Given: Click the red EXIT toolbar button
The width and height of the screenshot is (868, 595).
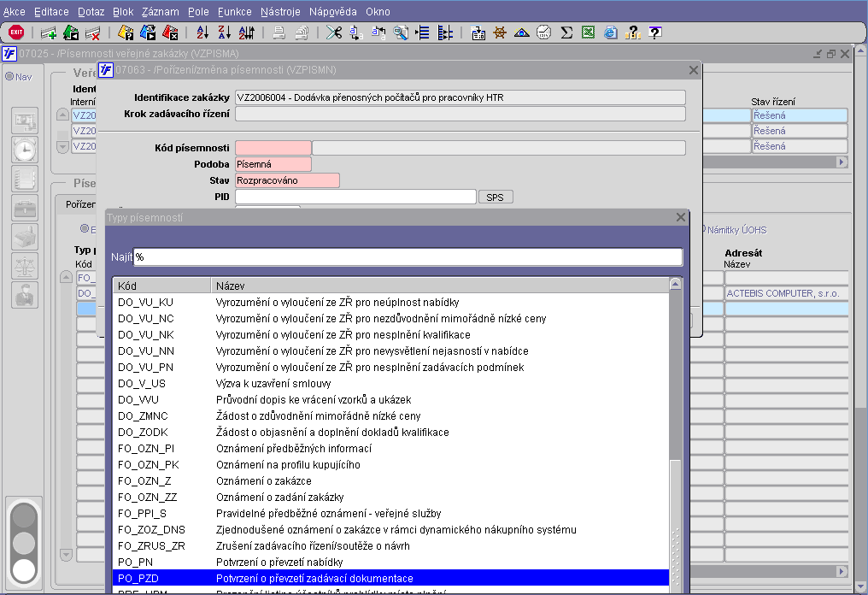Looking at the screenshot, I should click(16, 32).
